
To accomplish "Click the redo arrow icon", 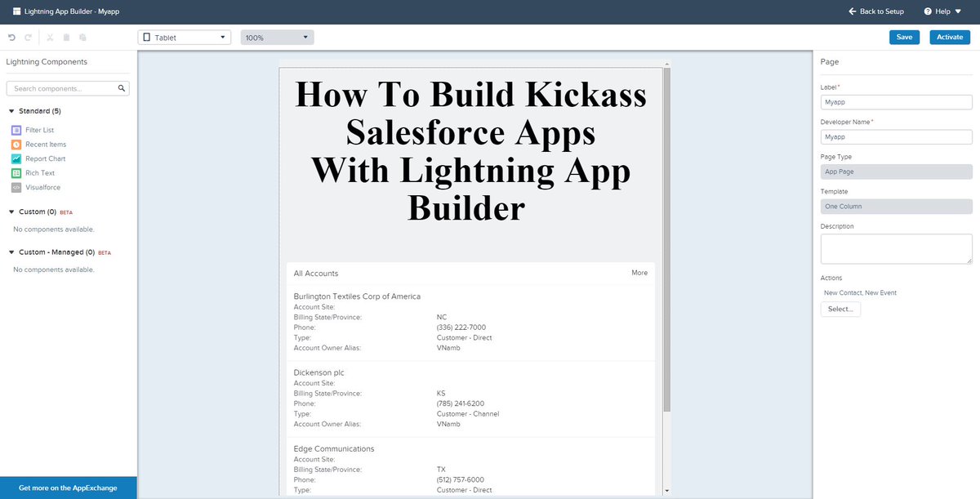I will tap(29, 38).
